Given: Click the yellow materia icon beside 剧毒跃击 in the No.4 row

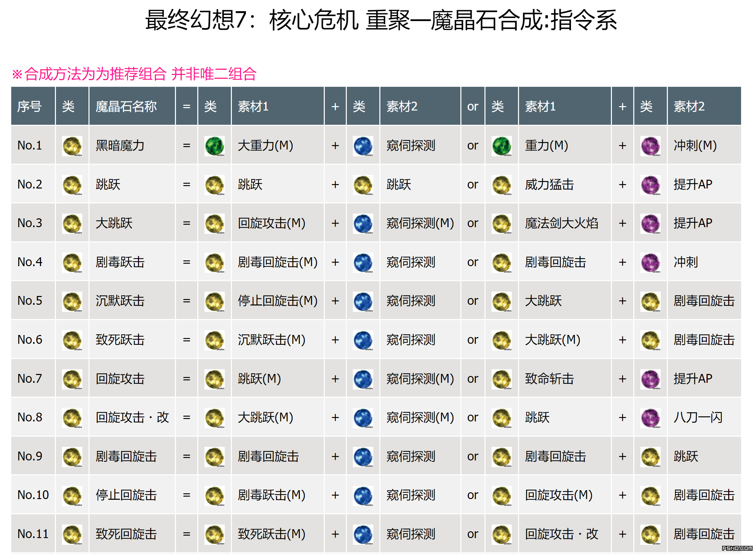Looking at the screenshot, I should [x=72, y=263].
